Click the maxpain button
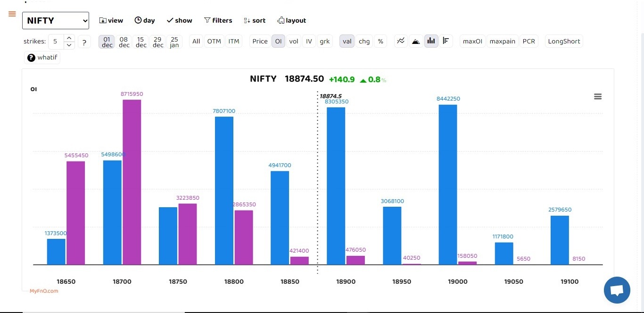 [502, 41]
